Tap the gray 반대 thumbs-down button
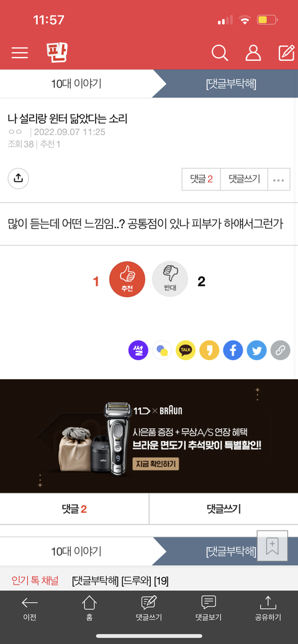The height and width of the screenshot is (644, 298). (x=170, y=280)
